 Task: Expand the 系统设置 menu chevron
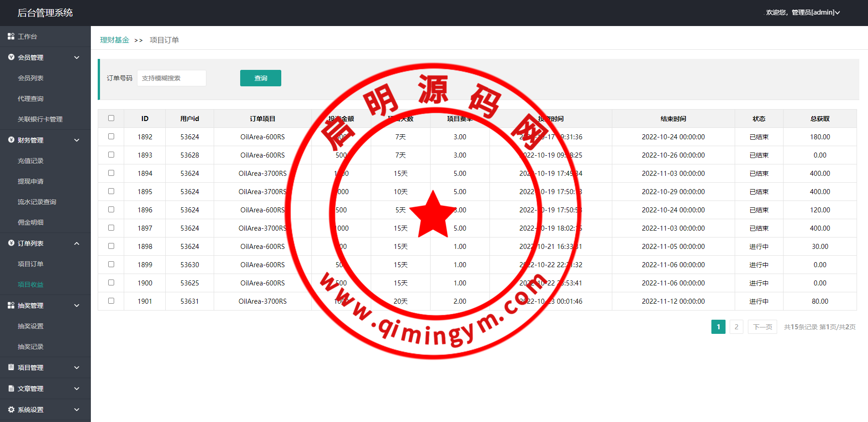coord(77,410)
